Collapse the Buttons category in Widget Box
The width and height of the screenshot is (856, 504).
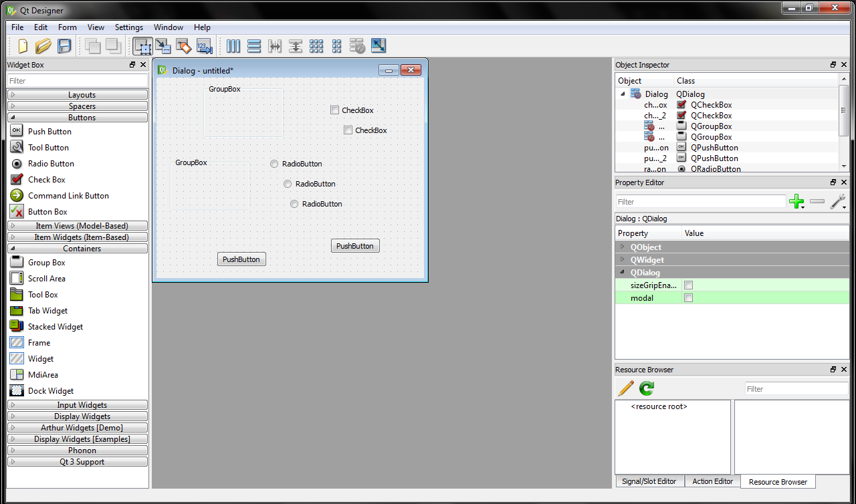[78, 118]
